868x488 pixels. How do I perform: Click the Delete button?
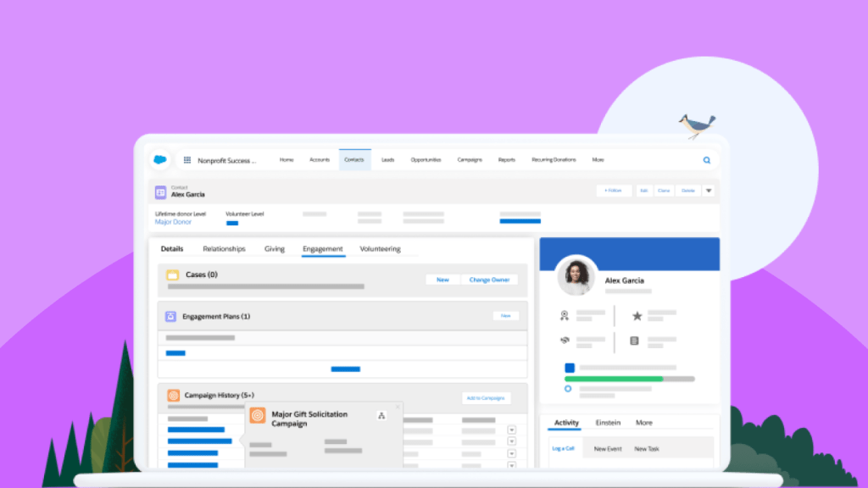coord(688,191)
